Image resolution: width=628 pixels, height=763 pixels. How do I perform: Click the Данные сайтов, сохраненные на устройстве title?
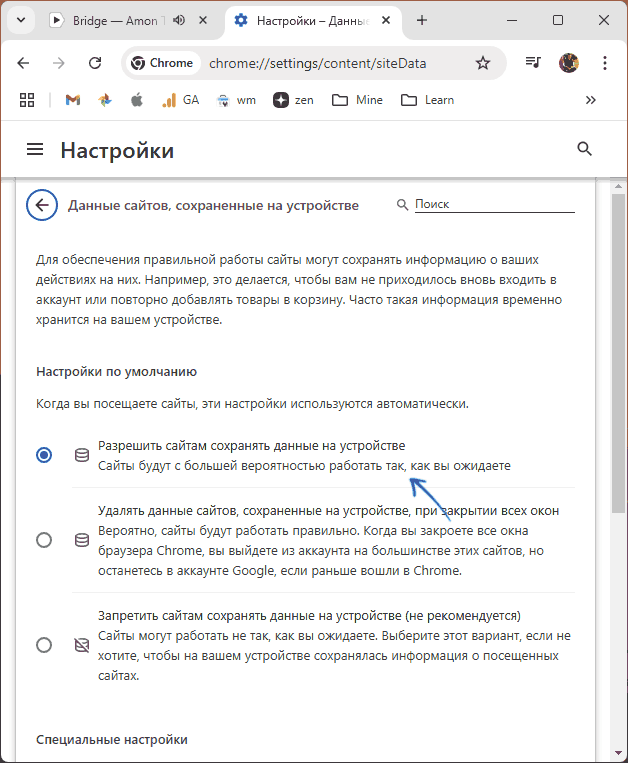pyautogui.click(x=213, y=205)
